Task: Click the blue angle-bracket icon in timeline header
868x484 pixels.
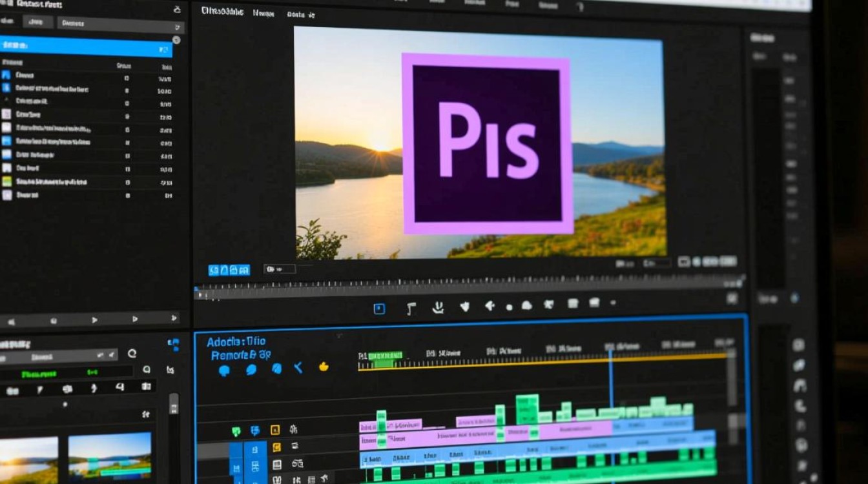Action: [x=298, y=368]
